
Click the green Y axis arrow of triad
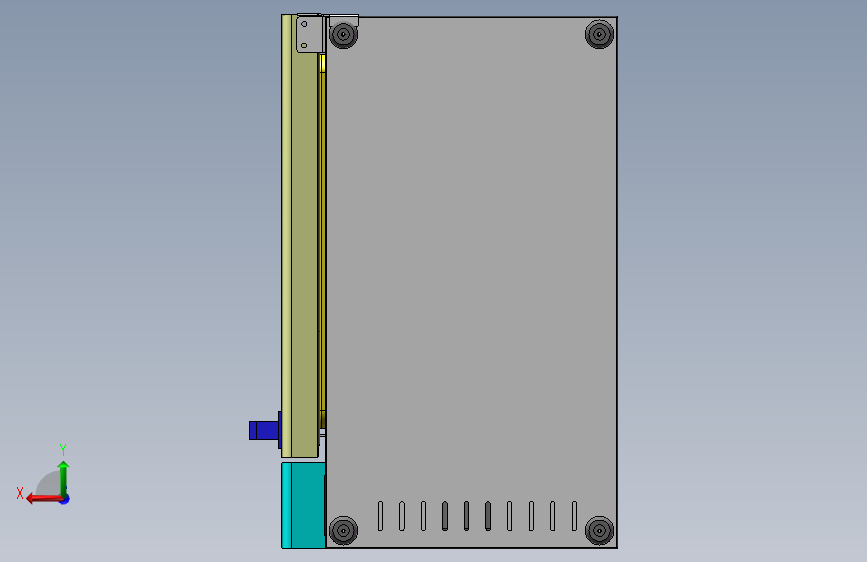(x=64, y=479)
